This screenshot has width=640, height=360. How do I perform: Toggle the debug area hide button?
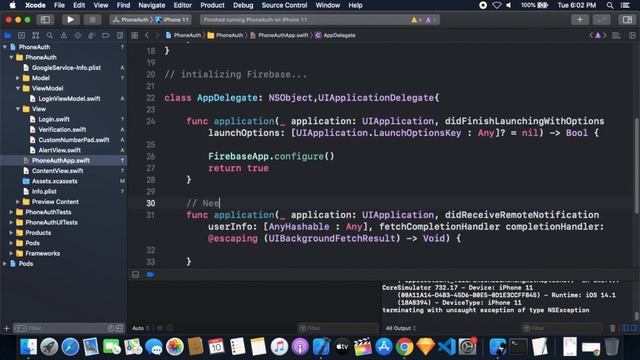pos(136,275)
